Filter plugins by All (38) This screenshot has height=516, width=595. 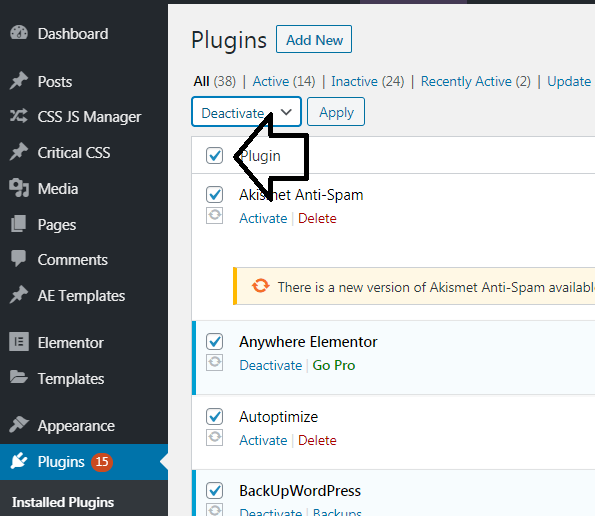214,81
